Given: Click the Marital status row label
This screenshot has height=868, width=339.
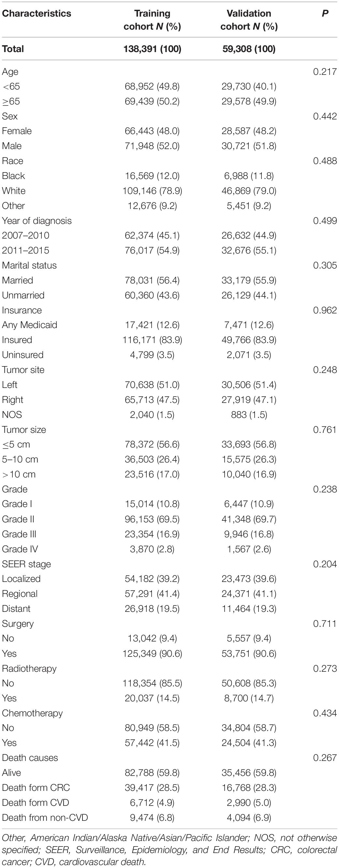Looking at the screenshot, I should tap(29, 265).
